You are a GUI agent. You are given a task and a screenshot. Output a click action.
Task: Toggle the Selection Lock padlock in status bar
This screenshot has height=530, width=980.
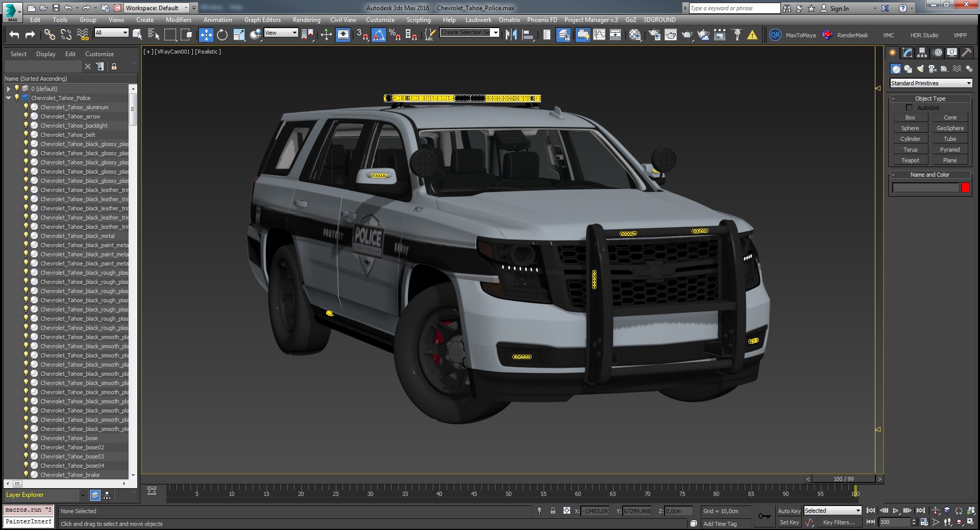553,511
